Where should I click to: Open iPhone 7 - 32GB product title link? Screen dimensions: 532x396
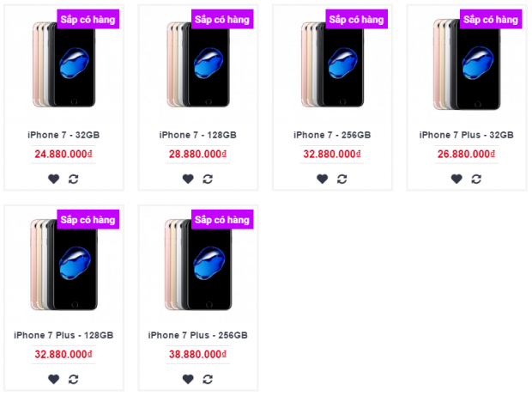pos(63,135)
